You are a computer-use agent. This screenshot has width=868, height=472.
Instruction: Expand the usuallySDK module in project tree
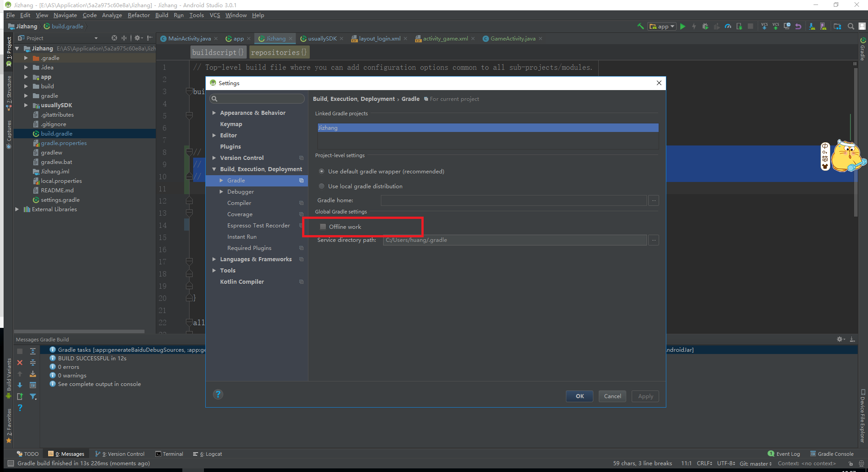point(27,105)
